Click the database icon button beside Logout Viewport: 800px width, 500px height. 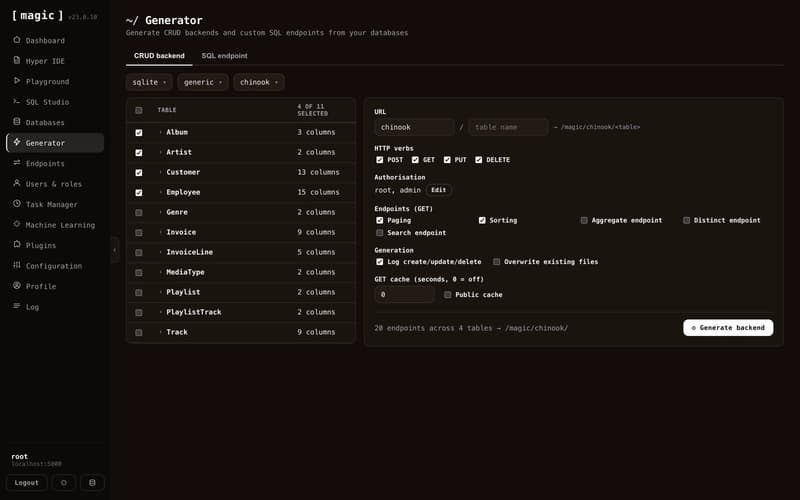point(92,483)
